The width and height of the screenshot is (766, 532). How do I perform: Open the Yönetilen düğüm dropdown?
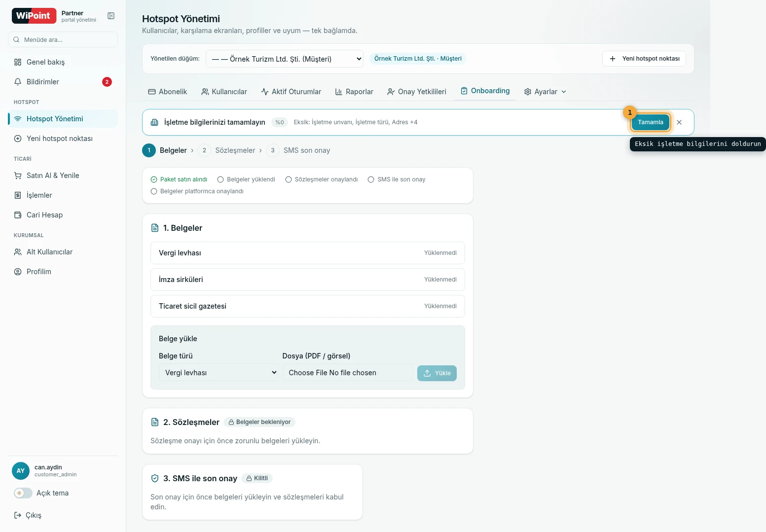click(x=285, y=59)
